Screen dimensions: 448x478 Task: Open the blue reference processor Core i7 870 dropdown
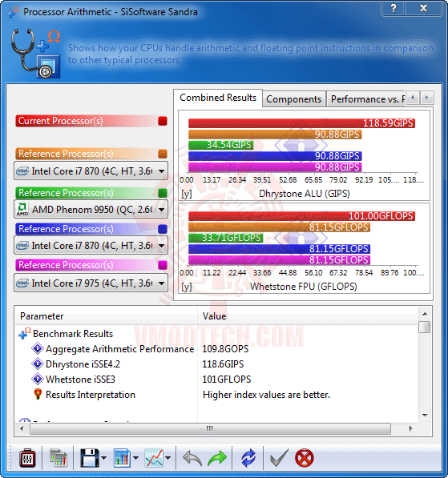point(91,245)
